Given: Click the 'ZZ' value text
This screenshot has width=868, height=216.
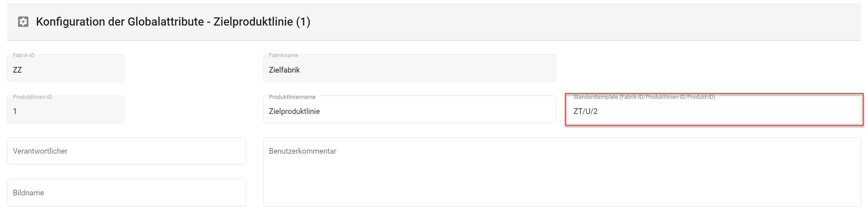Looking at the screenshot, I should point(17,70).
